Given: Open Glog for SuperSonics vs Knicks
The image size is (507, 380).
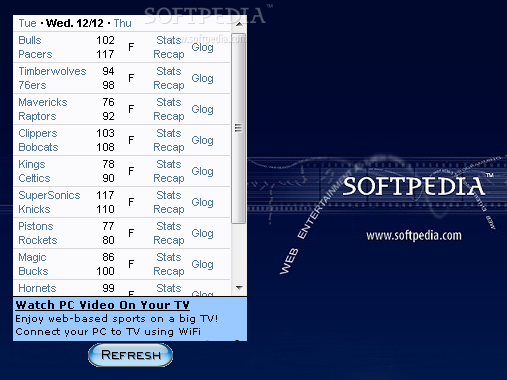Looking at the screenshot, I should [x=202, y=203].
